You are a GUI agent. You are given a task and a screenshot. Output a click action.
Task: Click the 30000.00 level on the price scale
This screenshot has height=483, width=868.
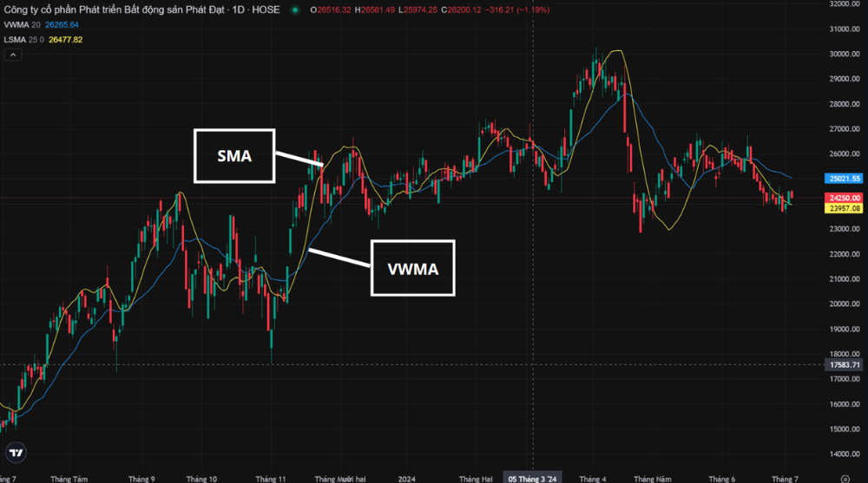pos(844,54)
